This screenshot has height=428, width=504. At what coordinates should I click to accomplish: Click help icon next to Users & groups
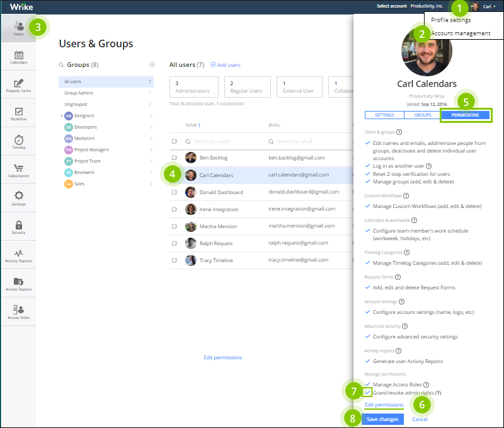pos(399,132)
